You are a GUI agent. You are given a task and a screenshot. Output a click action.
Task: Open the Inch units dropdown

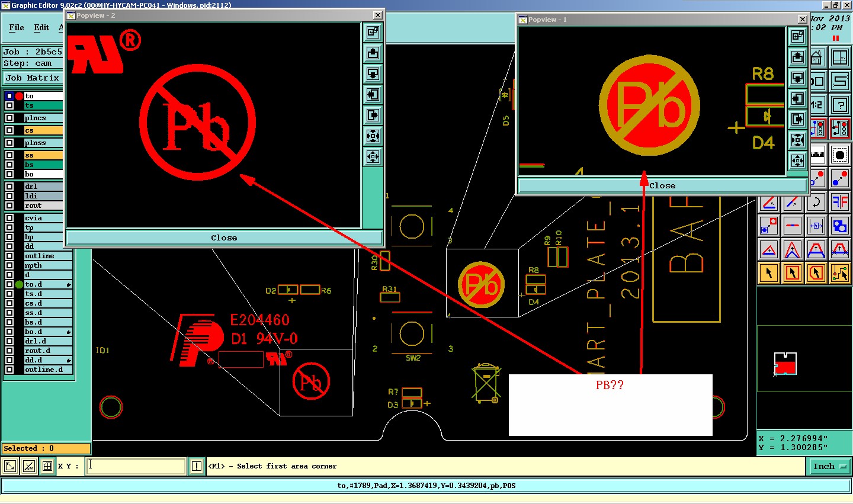(x=830, y=466)
